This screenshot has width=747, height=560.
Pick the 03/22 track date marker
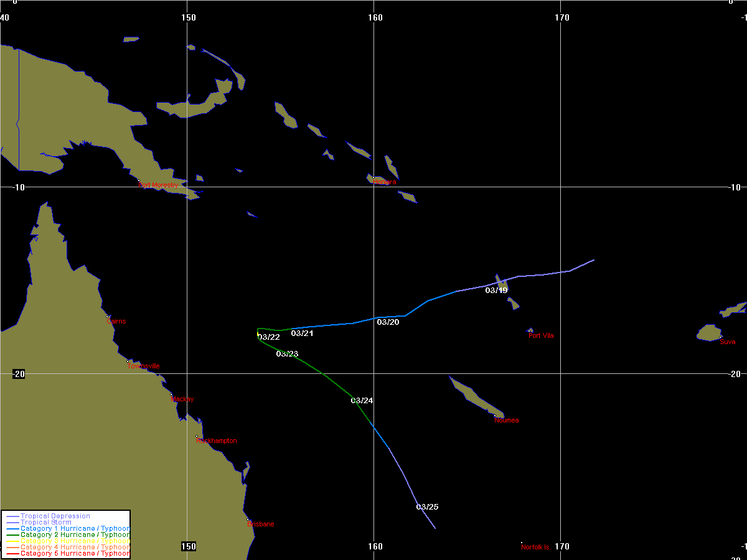click(269, 337)
